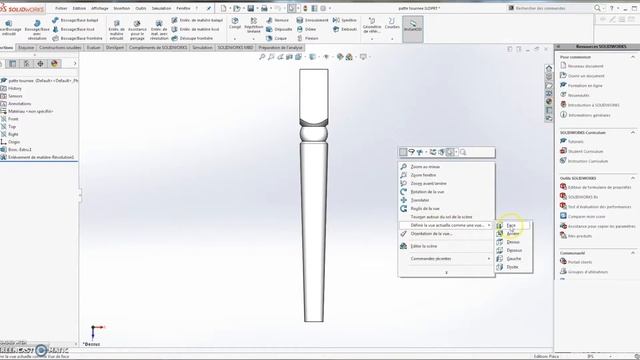Collapse the Outils SOLIDWORKS section
The image size is (640, 360).
pyautogui.click(x=633, y=178)
